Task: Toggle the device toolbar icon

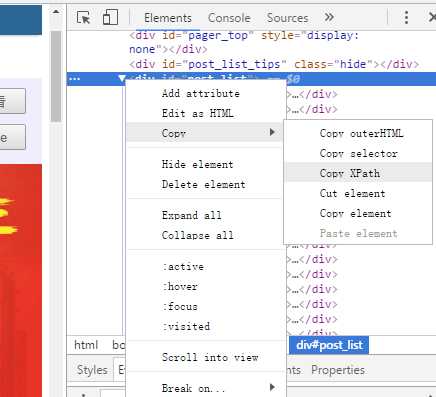Action: point(110,17)
